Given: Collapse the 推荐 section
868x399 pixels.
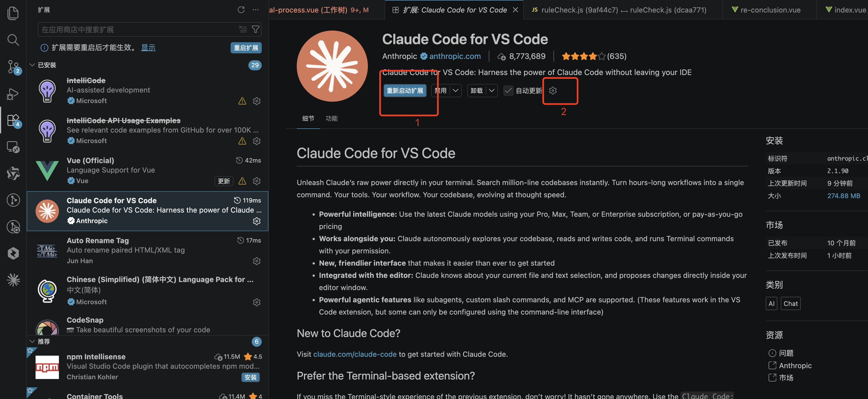Looking at the screenshot, I should [32, 341].
